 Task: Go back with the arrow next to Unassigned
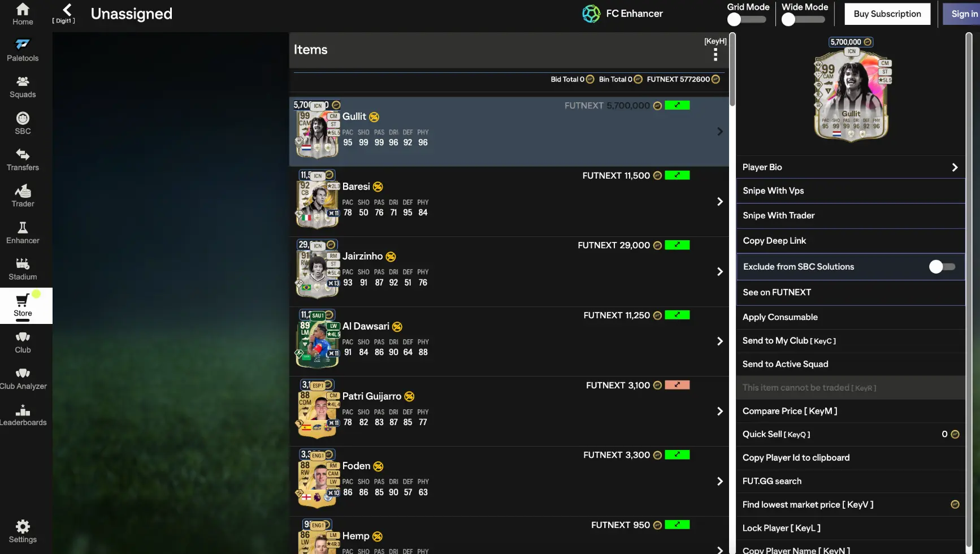point(67,9)
